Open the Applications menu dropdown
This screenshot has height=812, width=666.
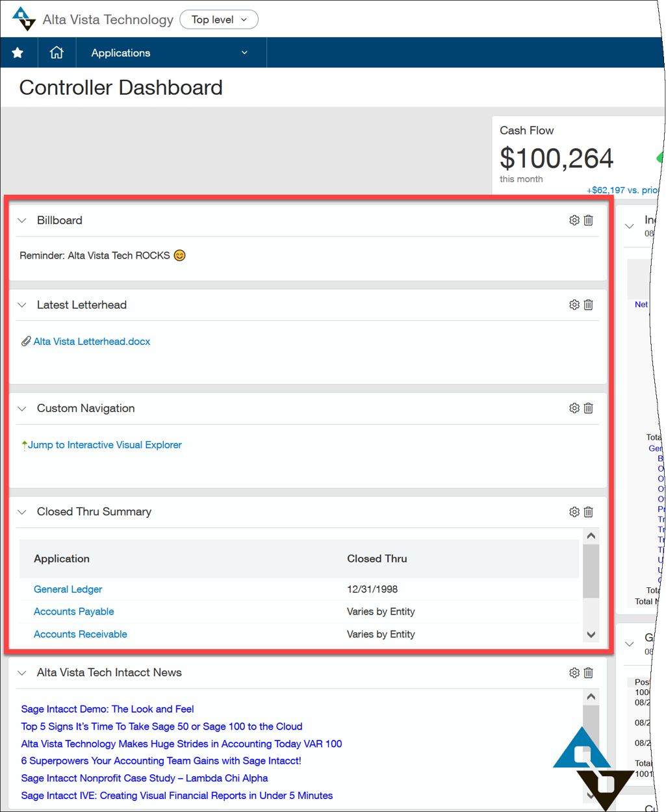pyautogui.click(x=171, y=53)
